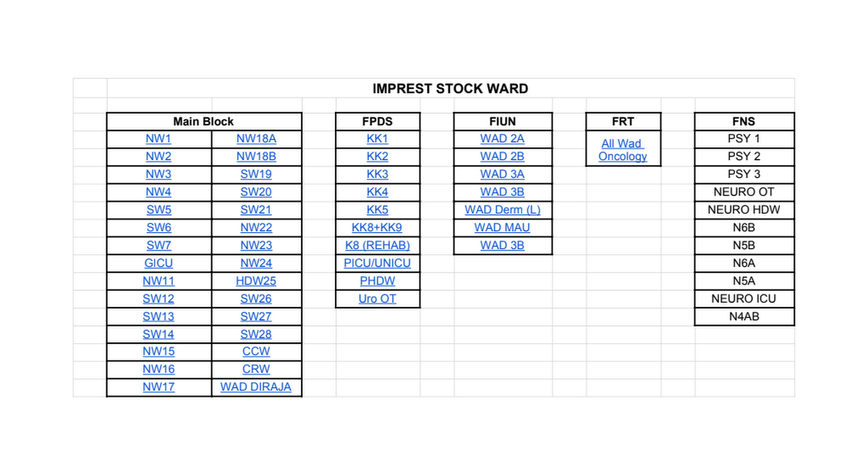Open the WAD MAU link
The image size is (868, 456).
click(x=502, y=228)
